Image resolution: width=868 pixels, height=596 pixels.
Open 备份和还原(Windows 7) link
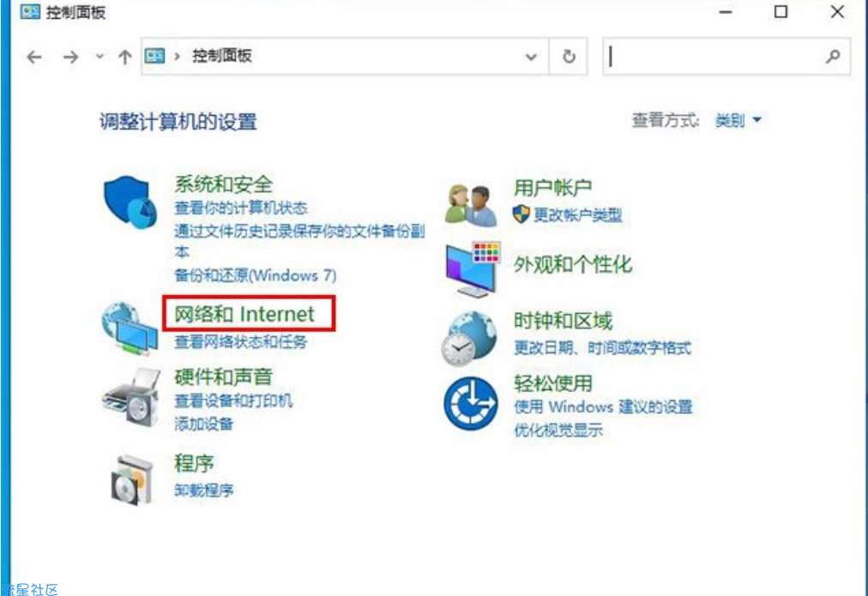(x=256, y=275)
